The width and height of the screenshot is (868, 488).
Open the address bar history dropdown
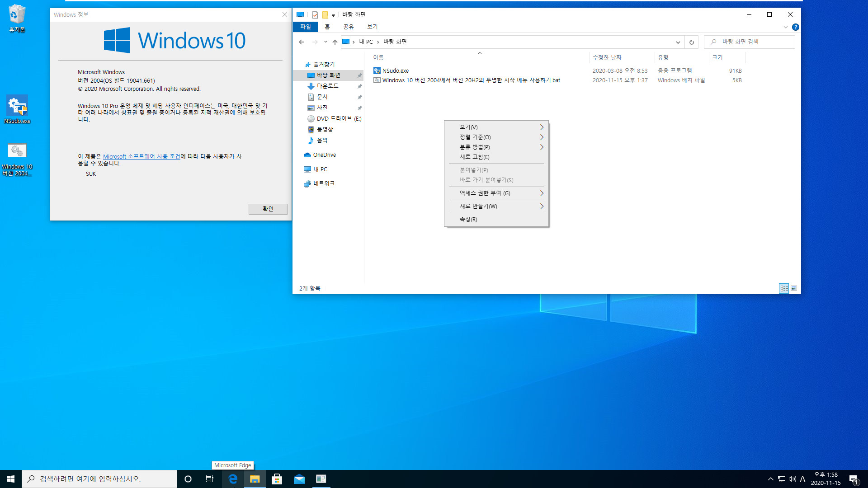pos(678,42)
